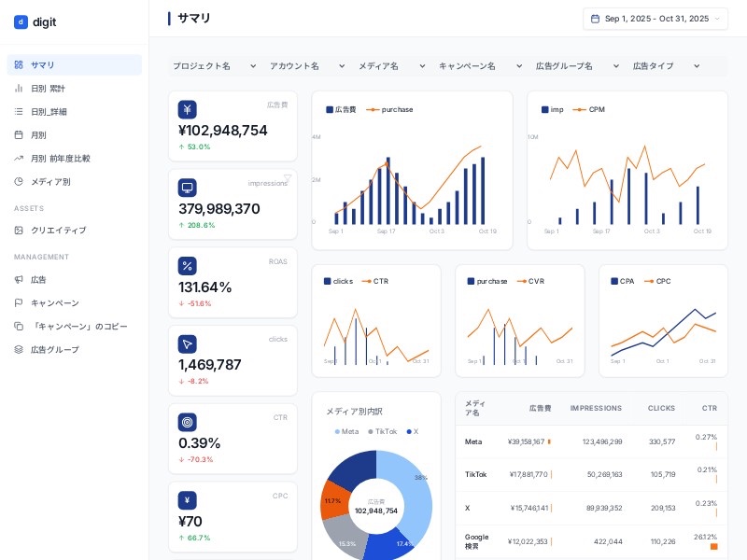Open the Sep 1 - Oct 31 date picker
Screen dimensions: 747x560
click(655, 18)
